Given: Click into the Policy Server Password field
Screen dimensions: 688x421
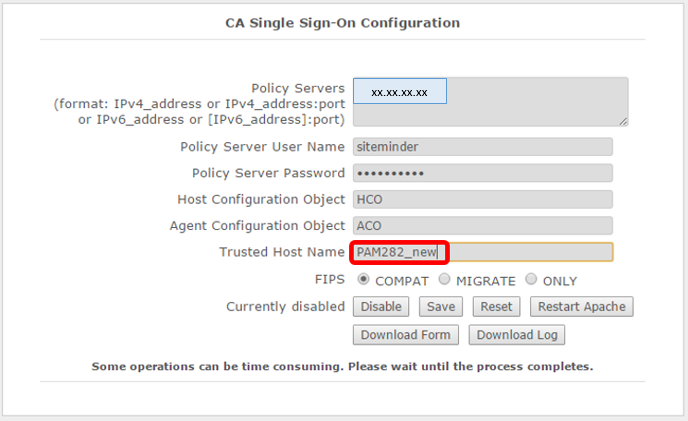Looking at the screenshot, I should point(481,173).
